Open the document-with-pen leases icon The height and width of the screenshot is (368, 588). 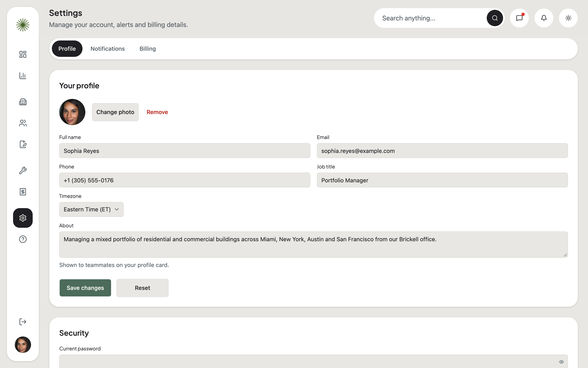23,144
